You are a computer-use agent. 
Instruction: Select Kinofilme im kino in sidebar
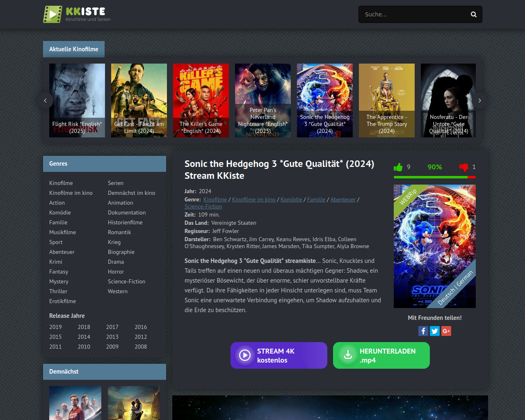(x=71, y=193)
